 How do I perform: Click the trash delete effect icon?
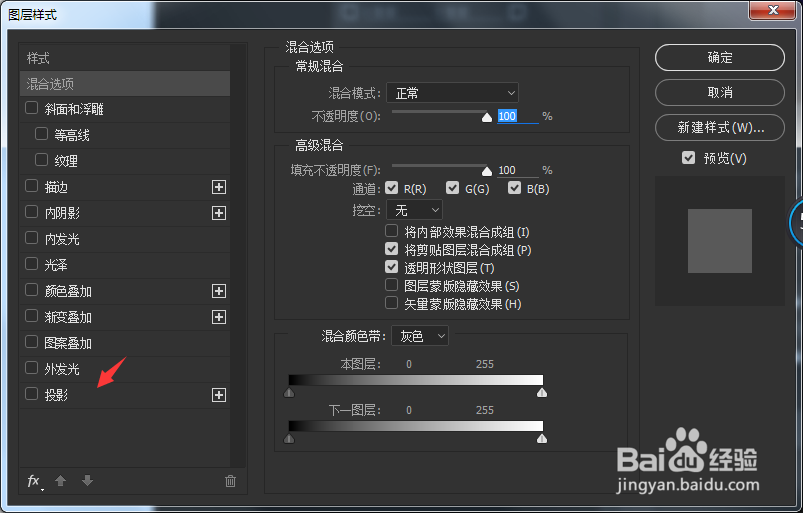click(x=230, y=481)
